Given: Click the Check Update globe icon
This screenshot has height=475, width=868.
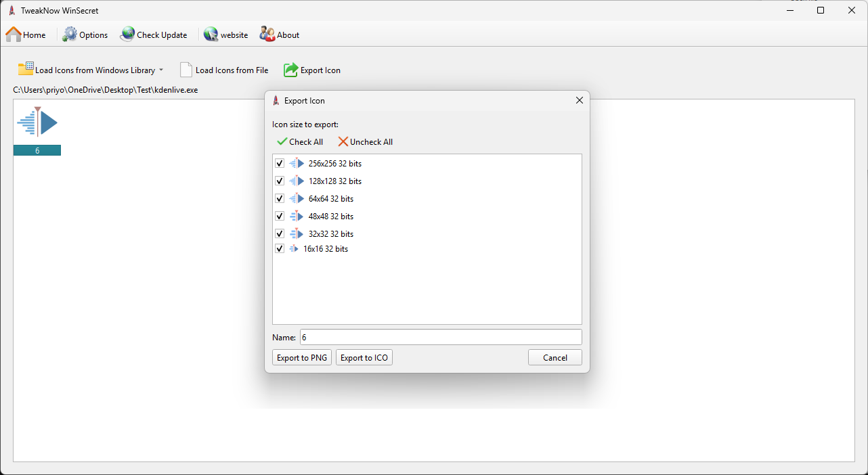Looking at the screenshot, I should coord(127,35).
